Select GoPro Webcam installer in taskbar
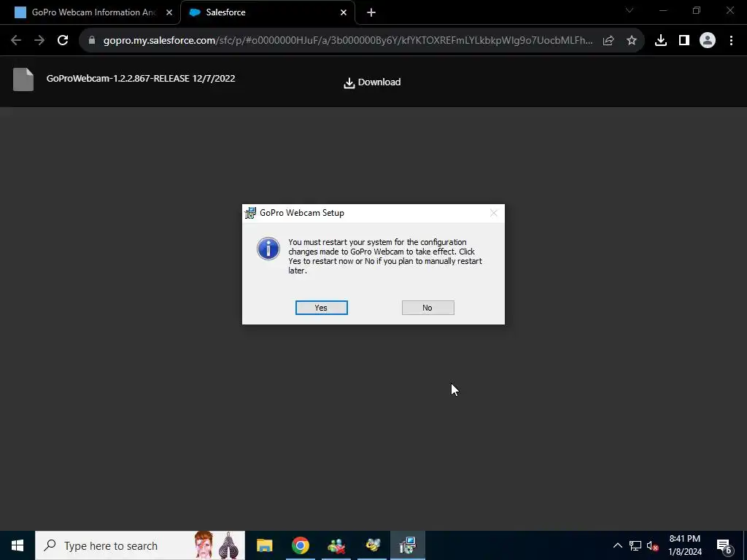This screenshot has height=560, width=747. pos(408,545)
